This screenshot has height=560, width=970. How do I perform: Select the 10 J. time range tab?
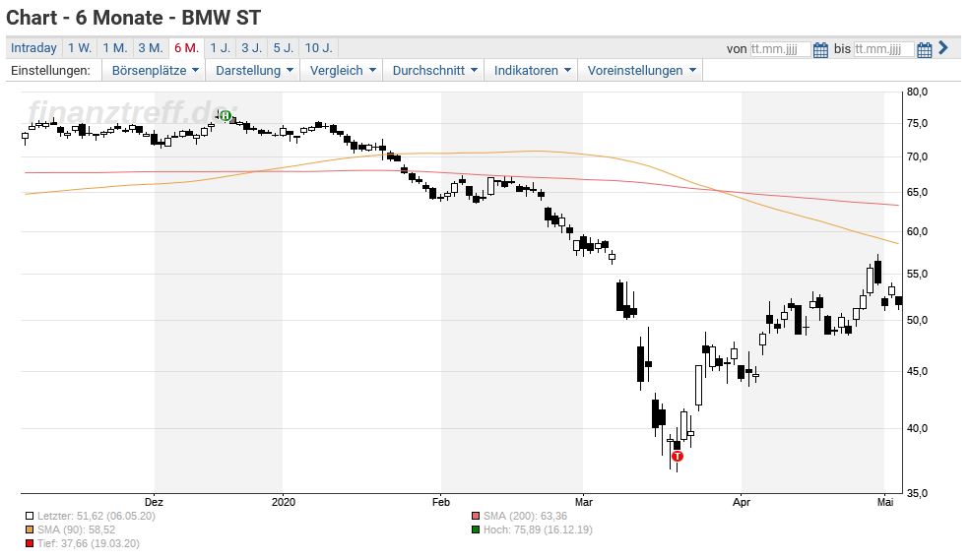(x=319, y=48)
